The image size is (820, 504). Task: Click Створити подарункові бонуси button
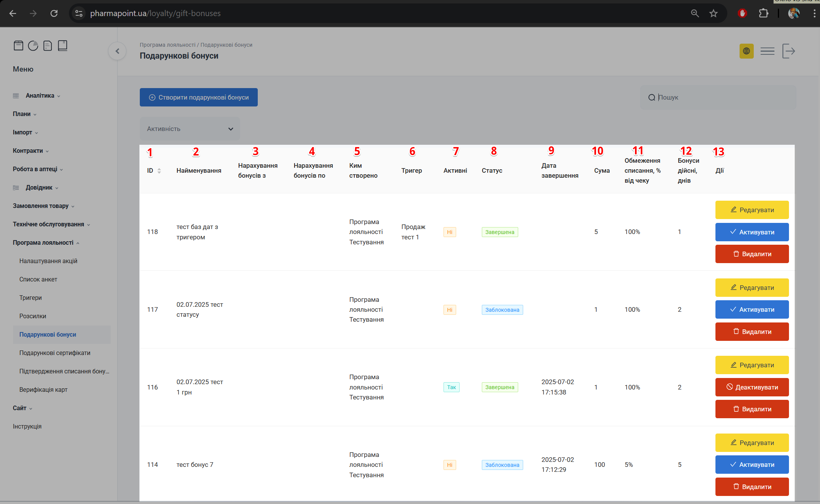coord(198,97)
